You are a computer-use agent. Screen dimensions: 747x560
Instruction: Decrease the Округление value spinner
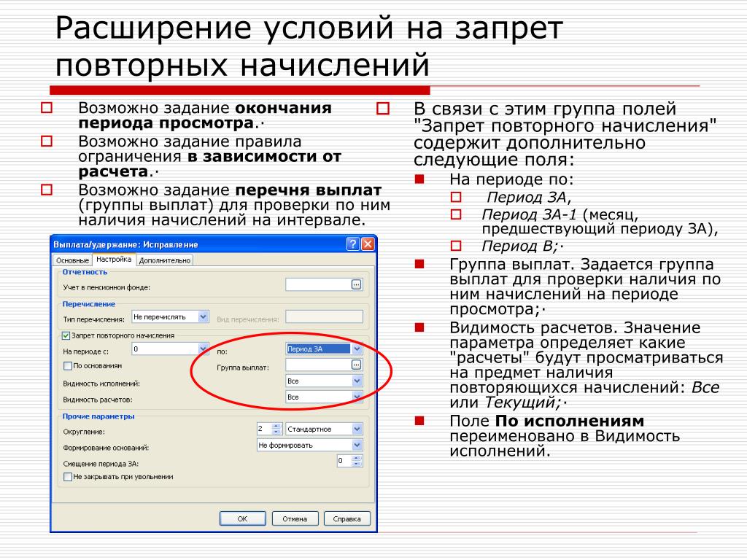[x=276, y=432]
